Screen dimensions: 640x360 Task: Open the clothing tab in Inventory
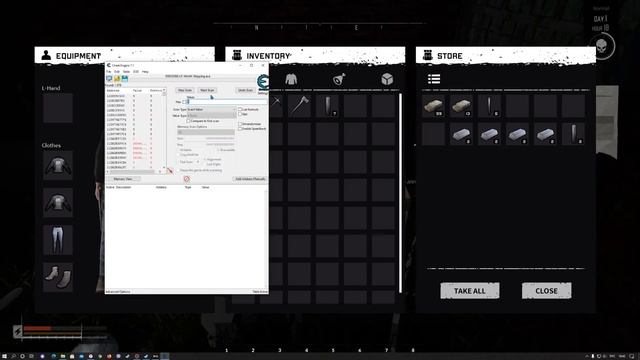coord(291,79)
